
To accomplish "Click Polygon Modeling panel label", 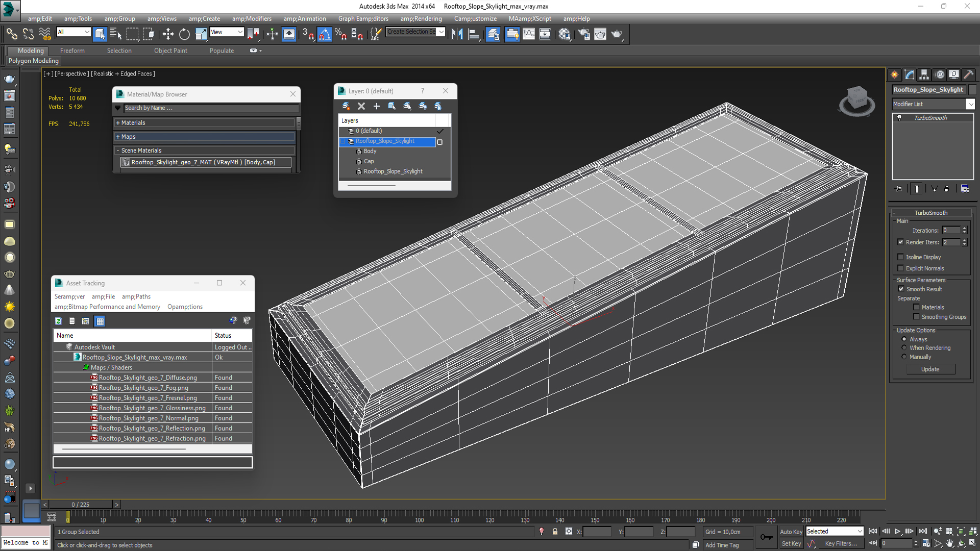I will [34, 61].
